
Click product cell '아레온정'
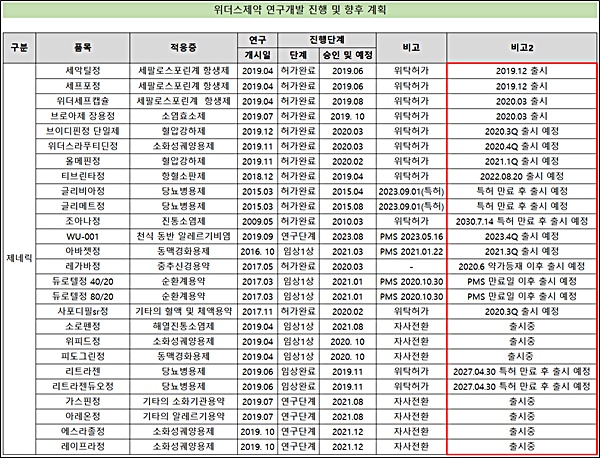coord(83,417)
